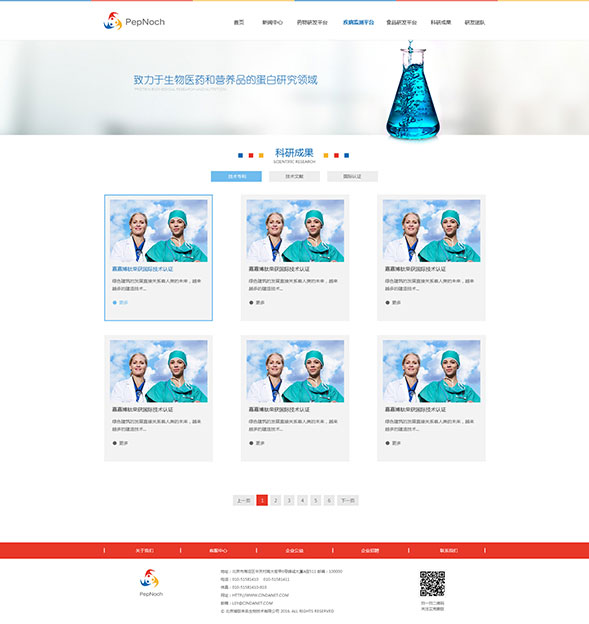Viewport: 589px width, 624px height.
Task: Click the blue bullet in the highlighted first card
Action: tap(115, 302)
